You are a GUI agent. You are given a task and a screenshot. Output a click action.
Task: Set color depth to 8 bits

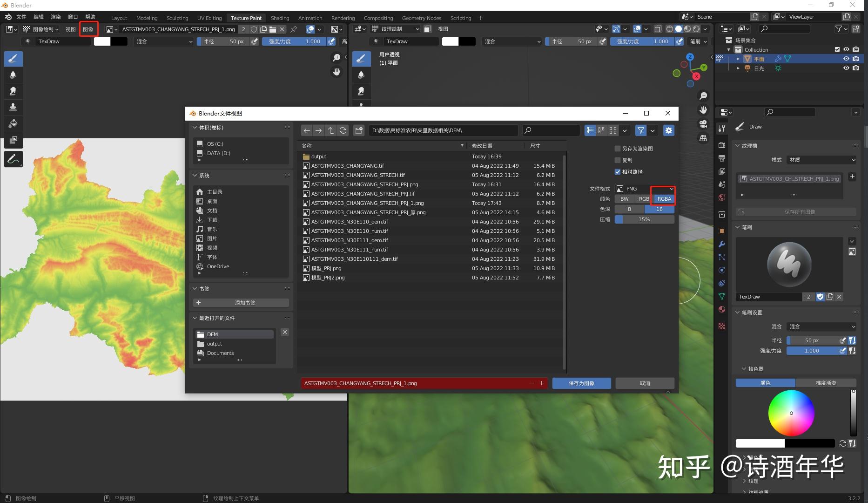tap(629, 209)
